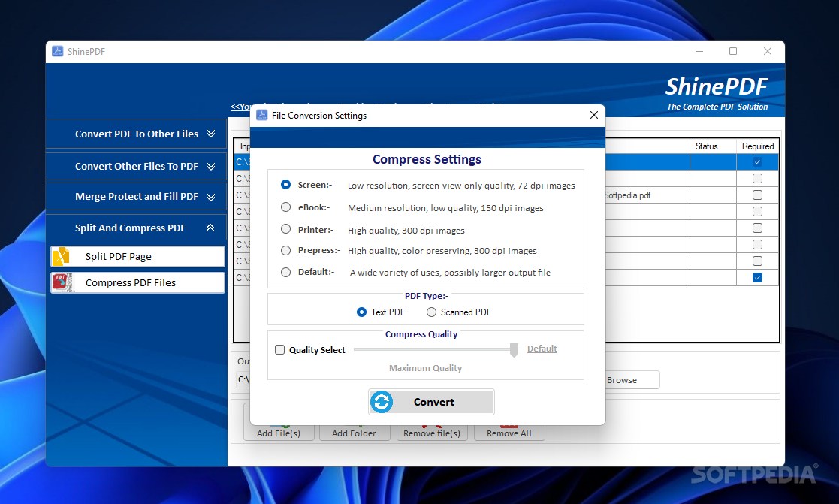The image size is (839, 504).
Task: Choose the Prepress radio button
Action: point(285,250)
